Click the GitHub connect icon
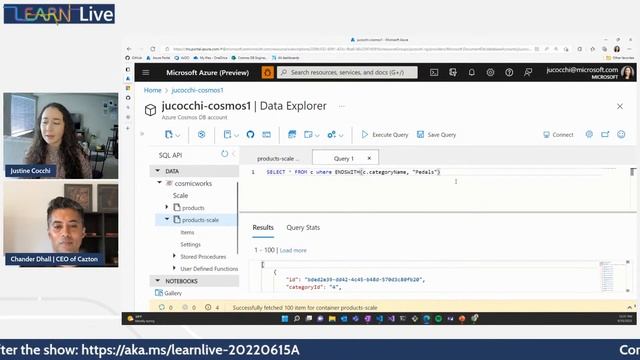640x360 pixels. point(250,134)
